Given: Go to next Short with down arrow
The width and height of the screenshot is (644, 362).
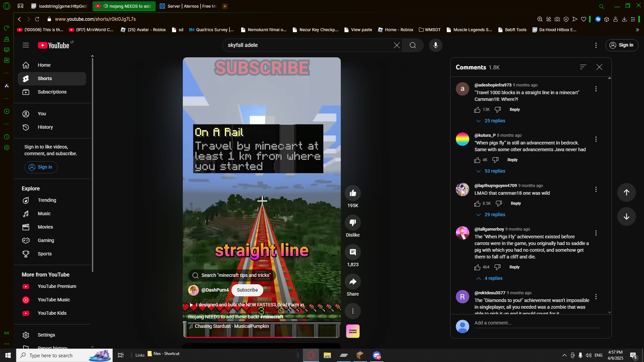Looking at the screenshot, I should 627,217.
